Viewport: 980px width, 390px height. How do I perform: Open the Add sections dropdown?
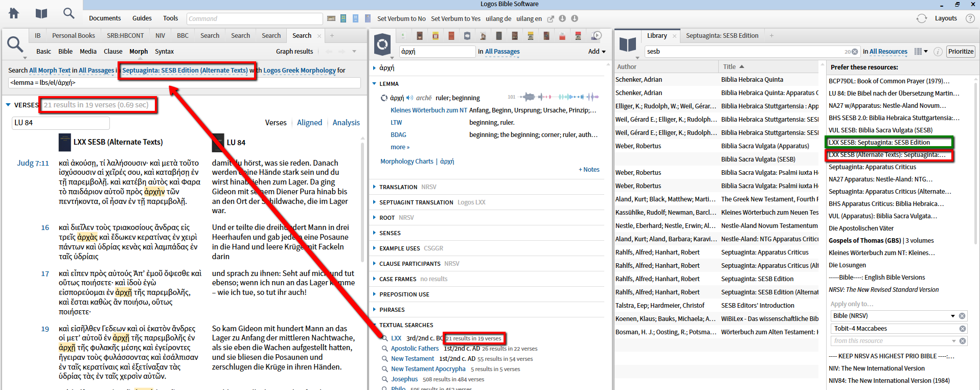(597, 52)
